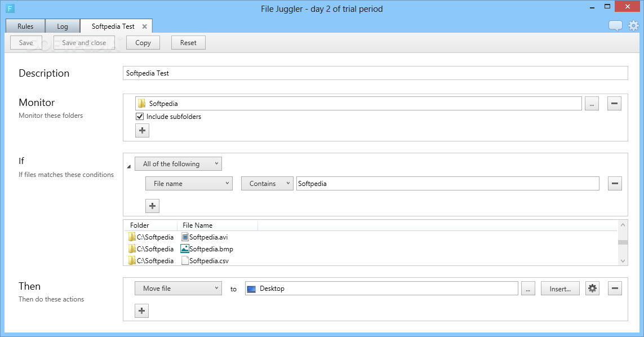Open the File name condition dropdown
Screen dimensions: 644x337
coord(189,183)
